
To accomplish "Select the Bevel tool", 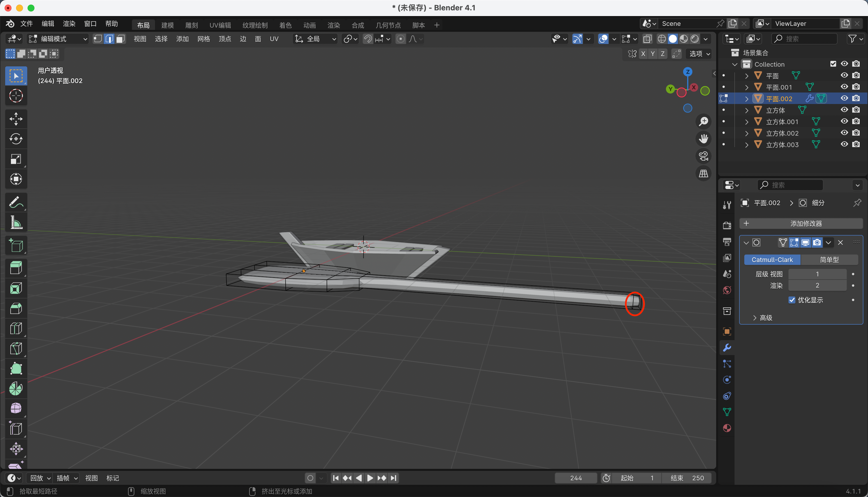I will (16, 308).
